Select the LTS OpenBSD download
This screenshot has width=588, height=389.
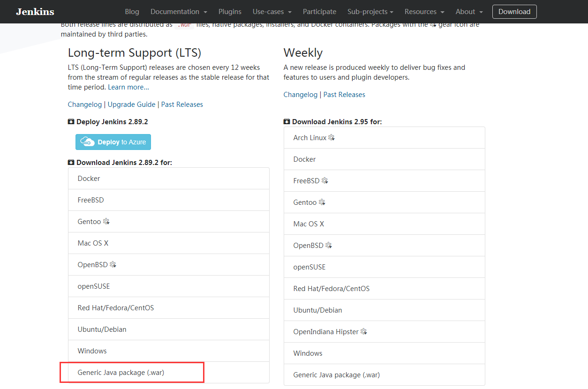pyautogui.click(x=169, y=265)
